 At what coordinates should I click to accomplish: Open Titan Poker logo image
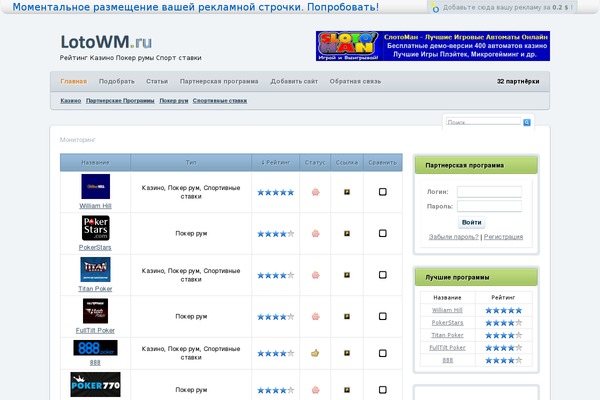95,269
